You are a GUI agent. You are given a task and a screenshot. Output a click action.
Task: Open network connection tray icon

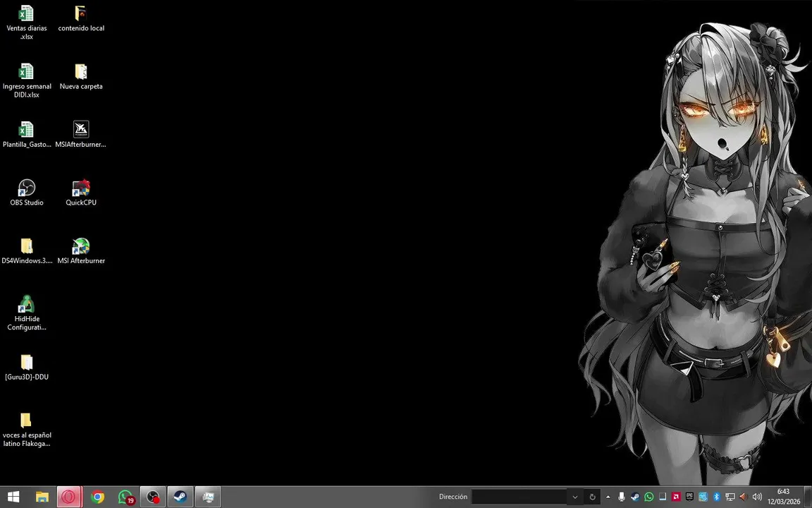click(x=730, y=497)
